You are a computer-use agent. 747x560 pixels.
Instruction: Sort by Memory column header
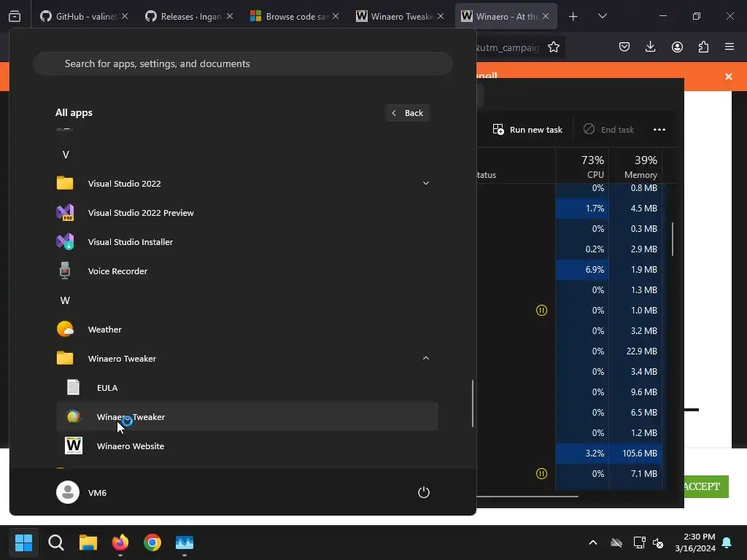click(635, 166)
